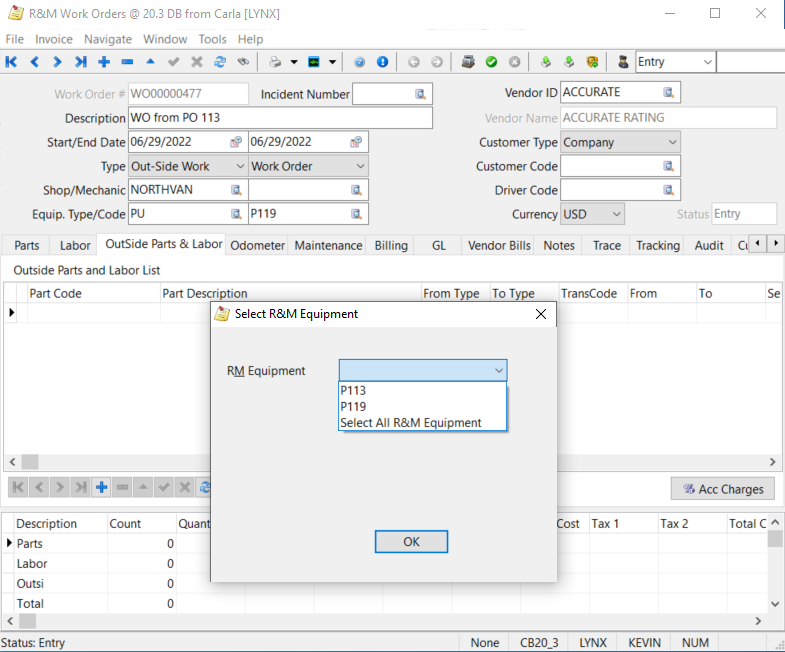Image resolution: width=785 pixels, height=652 pixels.
Task: Click the refresh icon in main toolbar
Action: coord(220,62)
